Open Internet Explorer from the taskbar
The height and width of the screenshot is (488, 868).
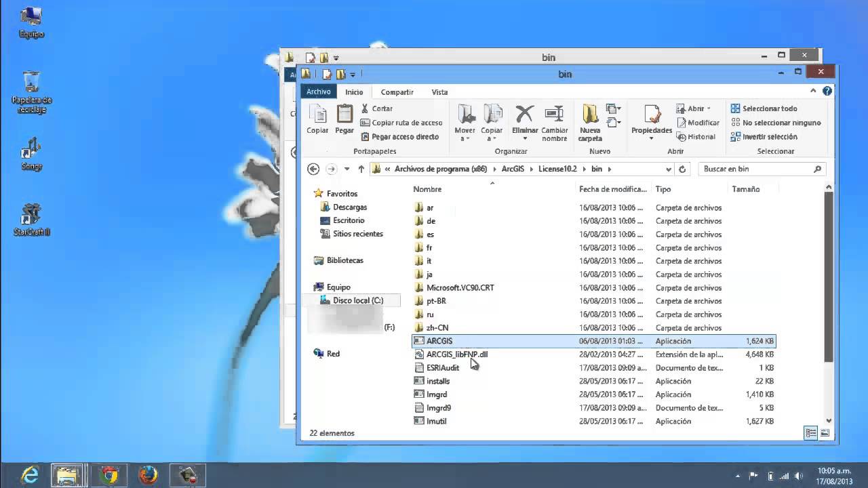(x=30, y=475)
